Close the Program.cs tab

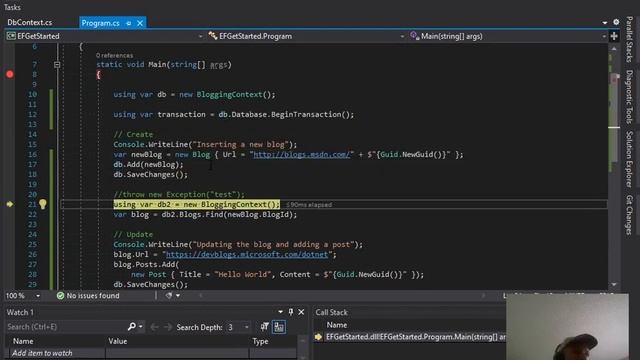(x=140, y=23)
